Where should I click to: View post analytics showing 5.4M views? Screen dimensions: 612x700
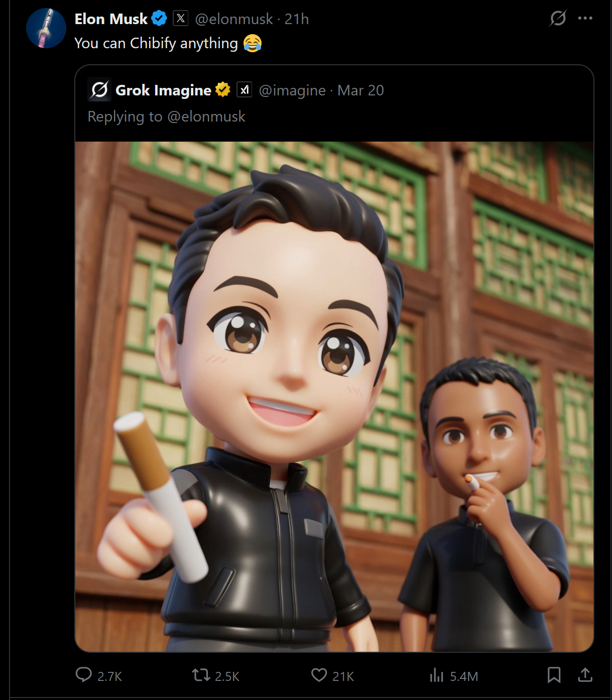click(x=454, y=675)
